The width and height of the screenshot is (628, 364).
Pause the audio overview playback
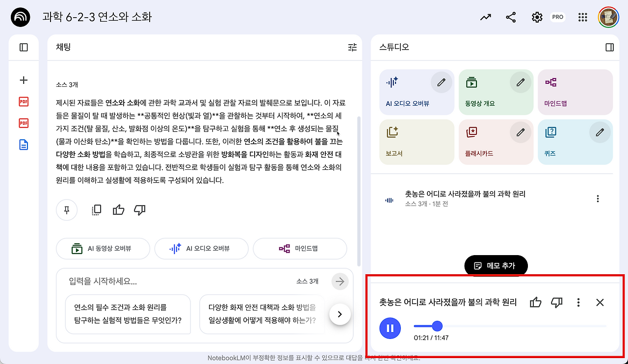390,328
